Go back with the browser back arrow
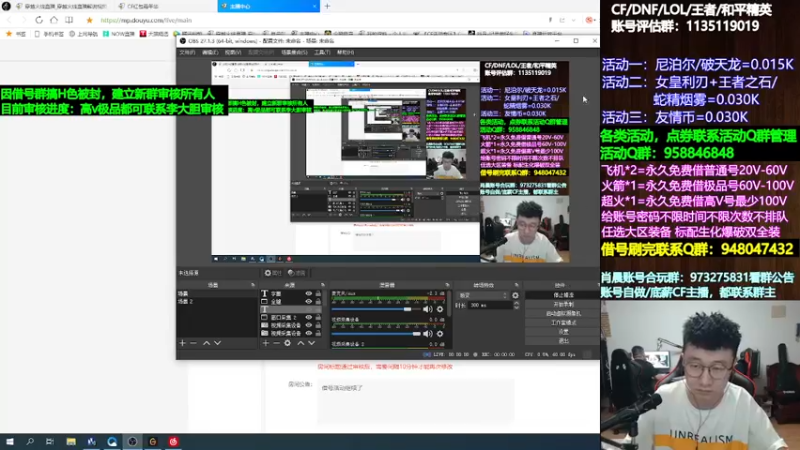This screenshot has width=800, height=450. coord(9,20)
